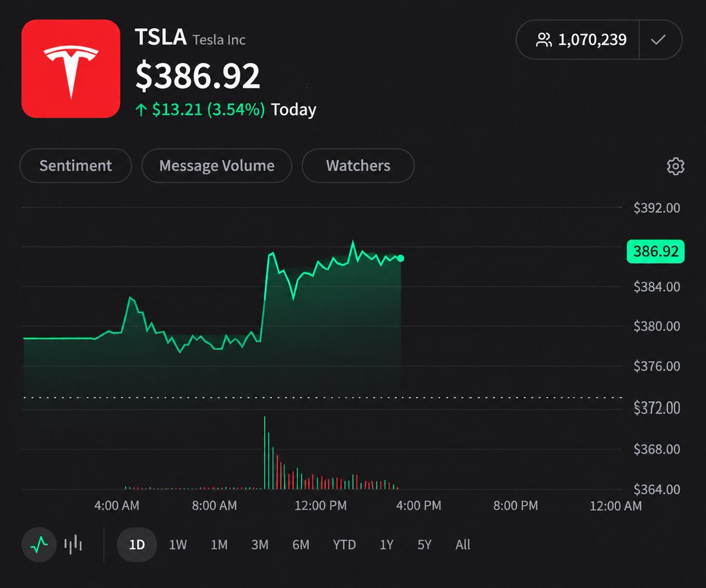This screenshot has width=706, height=588.
Task: Click the 12:00 AM time axis label
Action: (615, 505)
